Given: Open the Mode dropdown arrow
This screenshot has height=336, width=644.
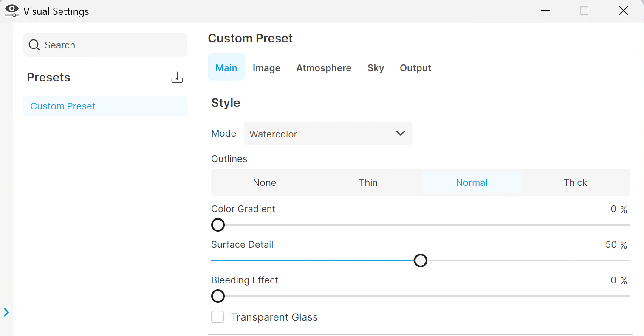Looking at the screenshot, I should (400, 133).
